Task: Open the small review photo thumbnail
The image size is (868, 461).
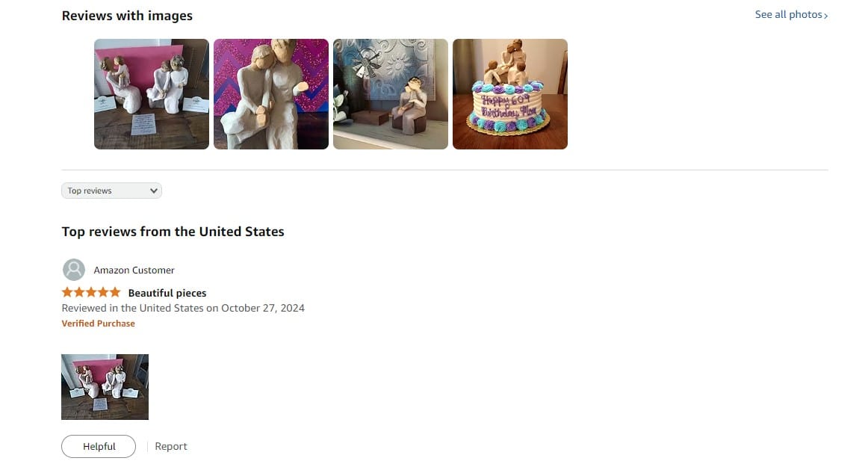Action: pyautogui.click(x=105, y=387)
